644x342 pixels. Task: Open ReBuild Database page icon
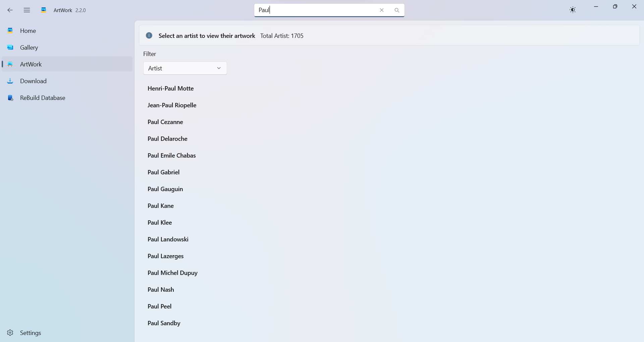point(10,98)
